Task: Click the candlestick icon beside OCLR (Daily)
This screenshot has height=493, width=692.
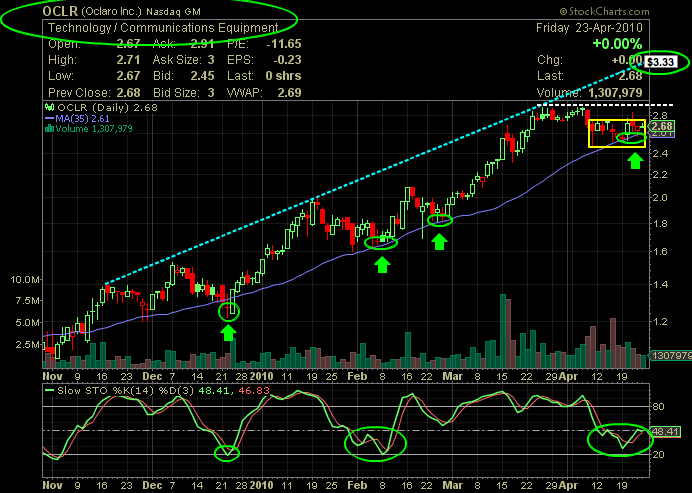Action: pos(49,107)
